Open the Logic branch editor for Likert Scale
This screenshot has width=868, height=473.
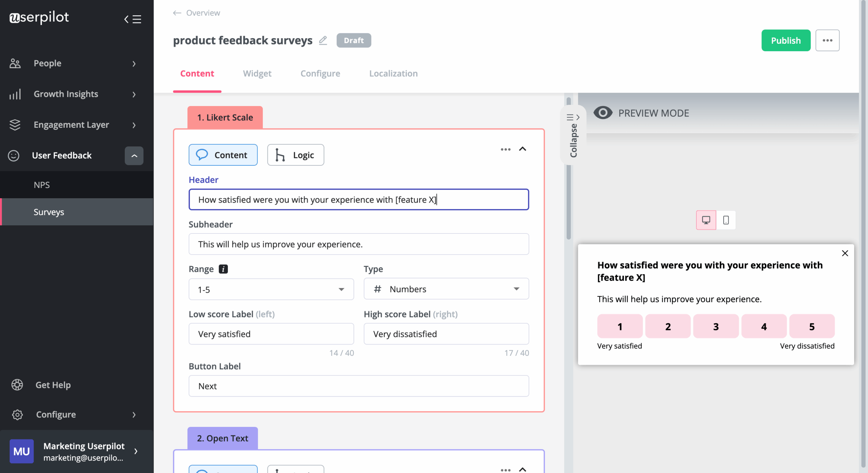point(295,155)
